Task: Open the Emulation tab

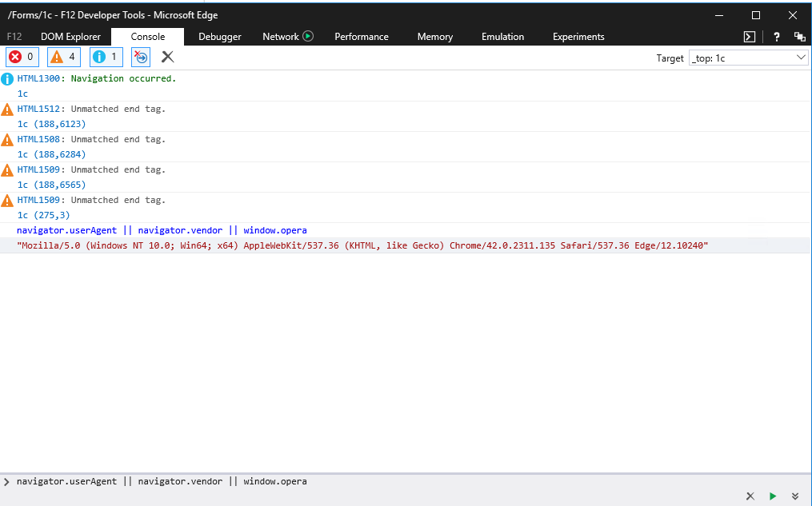Action: click(x=502, y=37)
